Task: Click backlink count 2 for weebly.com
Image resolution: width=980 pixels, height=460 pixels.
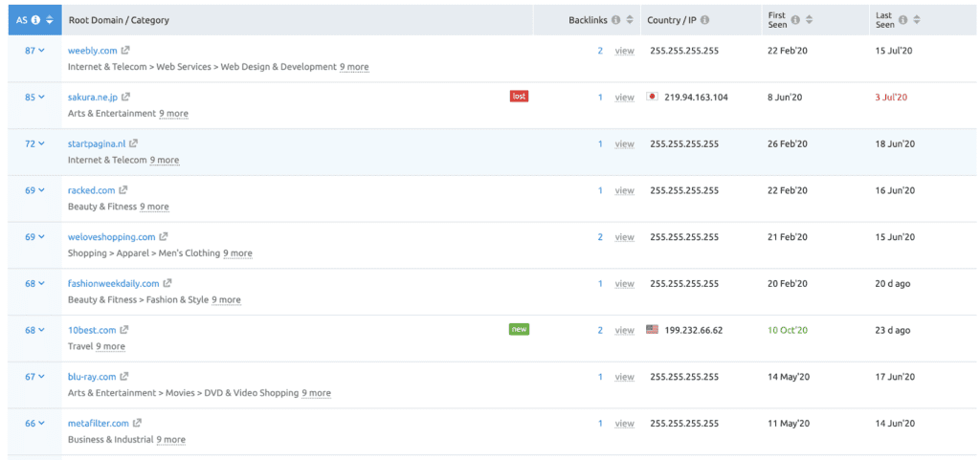Action: tap(600, 51)
